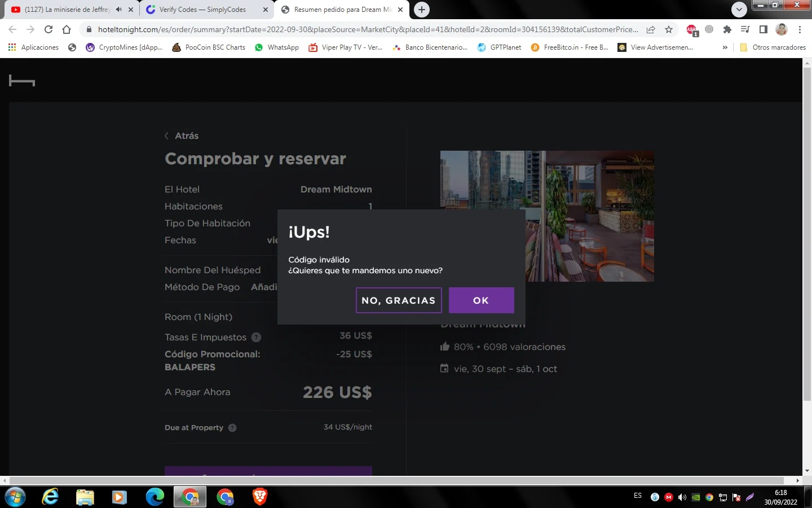
Task: Bookmark this page with the star
Action: [669, 29]
